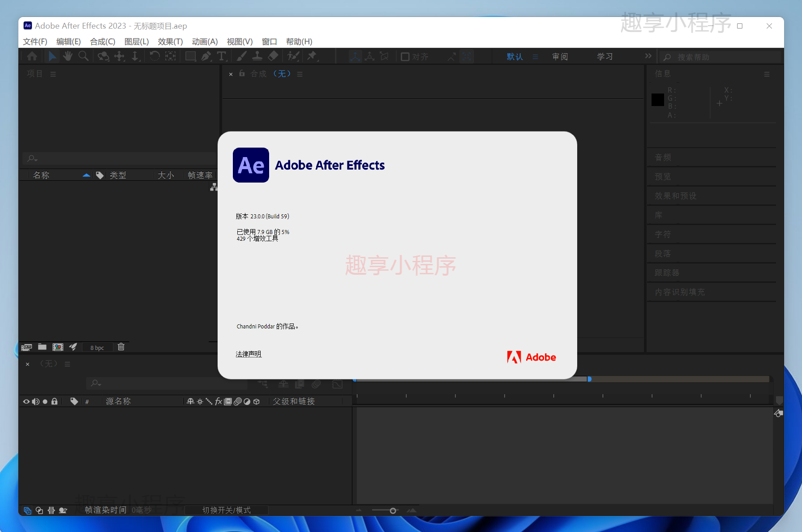Viewport: 802px width, 532px height.
Task: Click the Local Axis mode icon
Action: pos(355,56)
